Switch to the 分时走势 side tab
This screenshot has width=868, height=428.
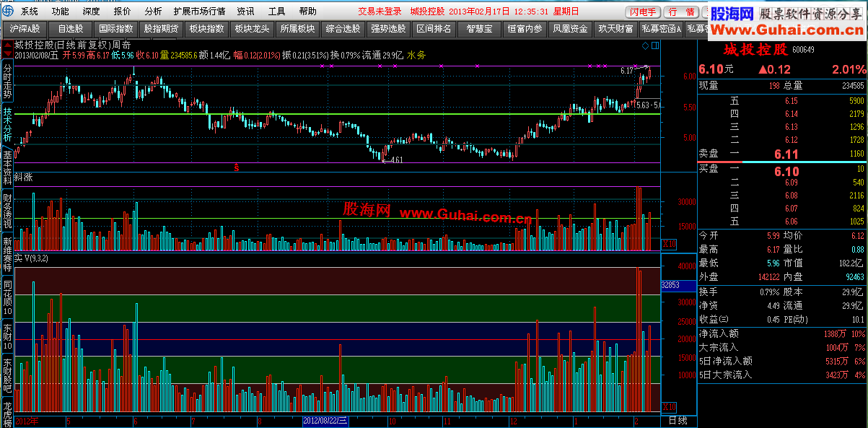pos(7,81)
